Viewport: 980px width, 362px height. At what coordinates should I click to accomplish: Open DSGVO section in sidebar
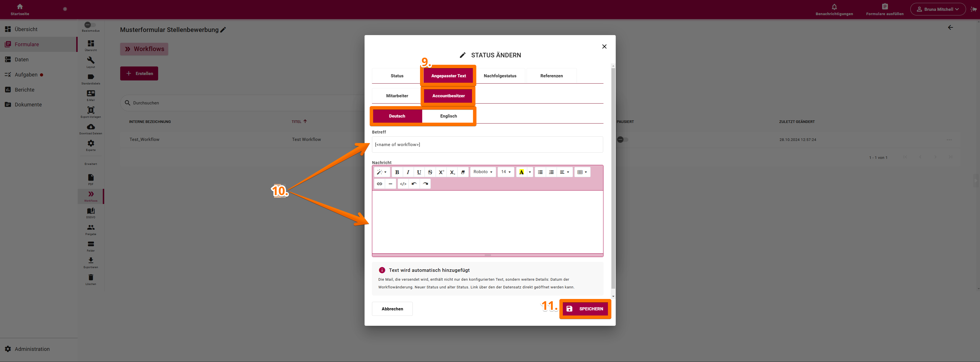point(91,213)
